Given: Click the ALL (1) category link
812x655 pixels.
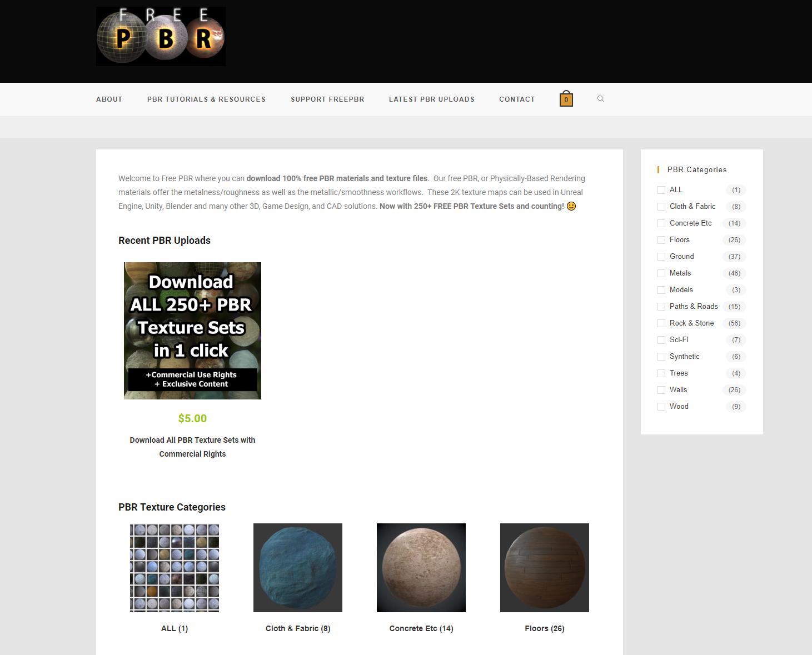Looking at the screenshot, I should point(175,628).
